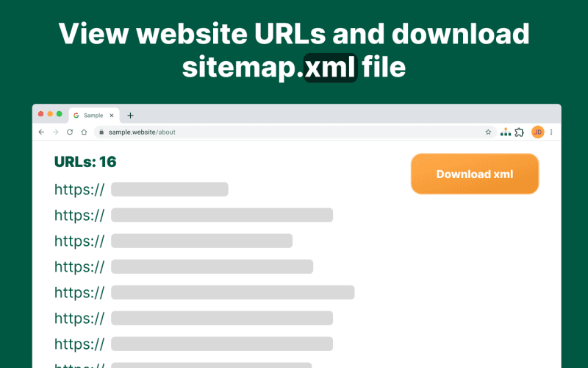
Task: Open the sitemap extension icon in toolbar
Action: click(x=505, y=132)
